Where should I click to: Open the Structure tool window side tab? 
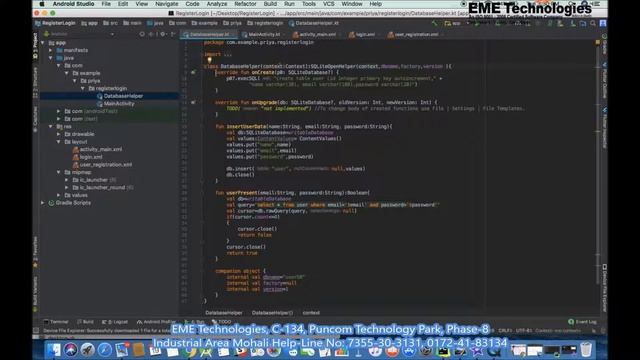click(36, 83)
